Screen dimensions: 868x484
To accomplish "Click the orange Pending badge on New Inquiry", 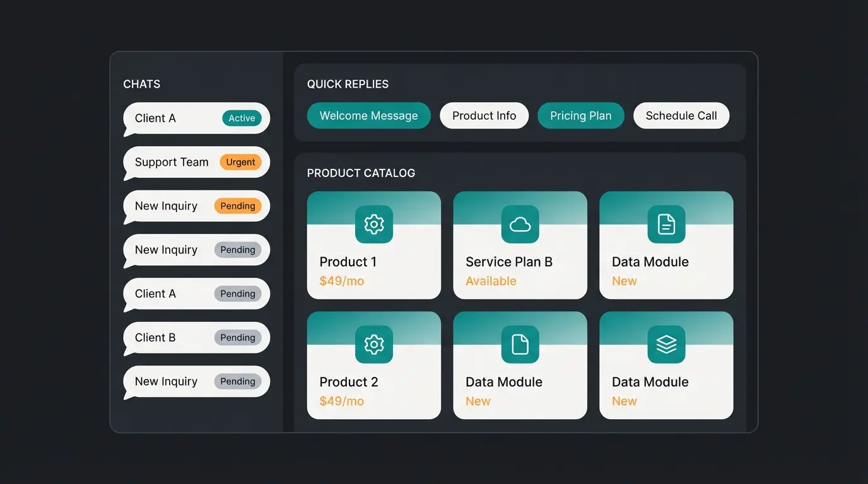I will [x=238, y=206].
